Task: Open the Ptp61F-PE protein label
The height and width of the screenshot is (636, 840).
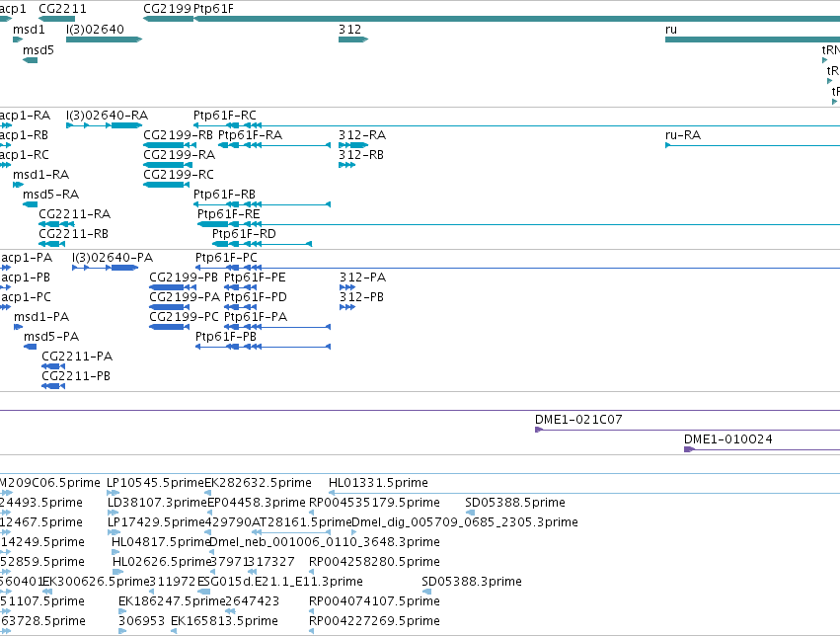Action: pyautogui.click(x=255, y=278)
